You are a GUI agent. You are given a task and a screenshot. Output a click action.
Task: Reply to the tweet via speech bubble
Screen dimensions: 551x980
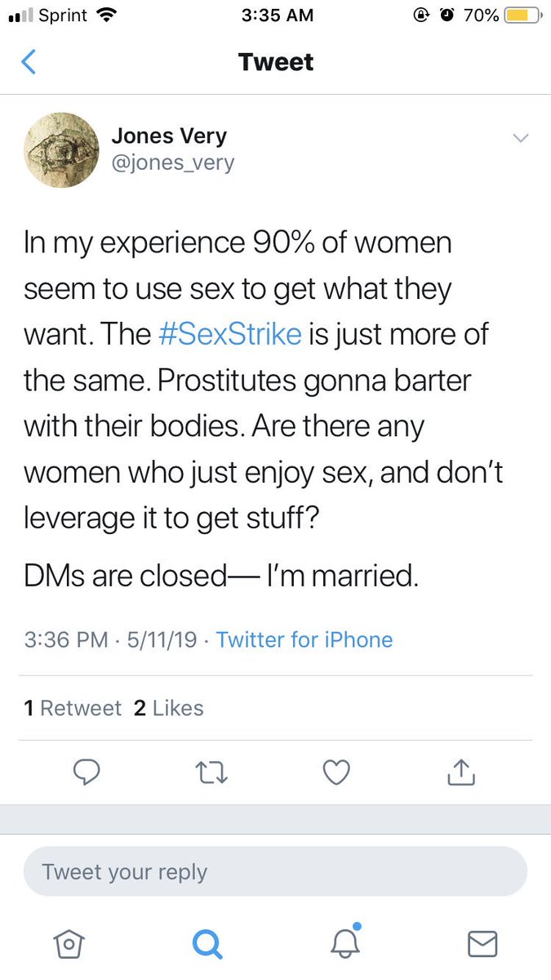(86, 772)
